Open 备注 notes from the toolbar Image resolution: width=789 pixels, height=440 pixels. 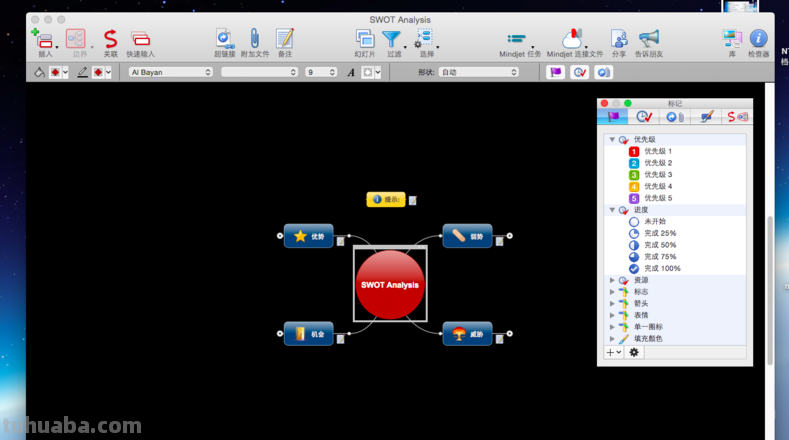[x=285, y=39]
